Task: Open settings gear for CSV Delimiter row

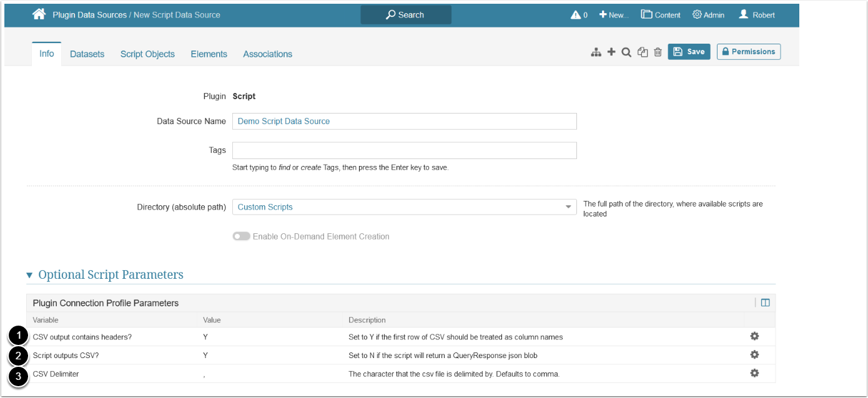Action: [x=754, y=373]
